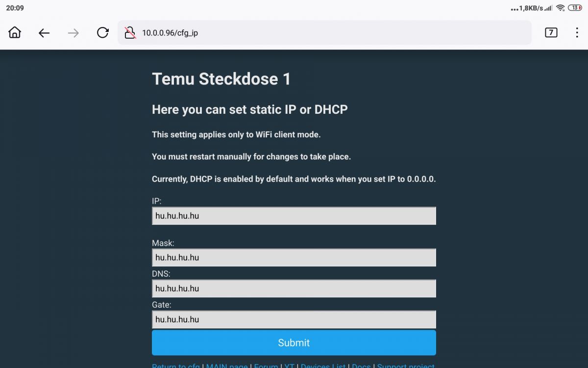Screen dimensions: 588x368
Task: Submit the IP configuration form
Action: point(294,342)
